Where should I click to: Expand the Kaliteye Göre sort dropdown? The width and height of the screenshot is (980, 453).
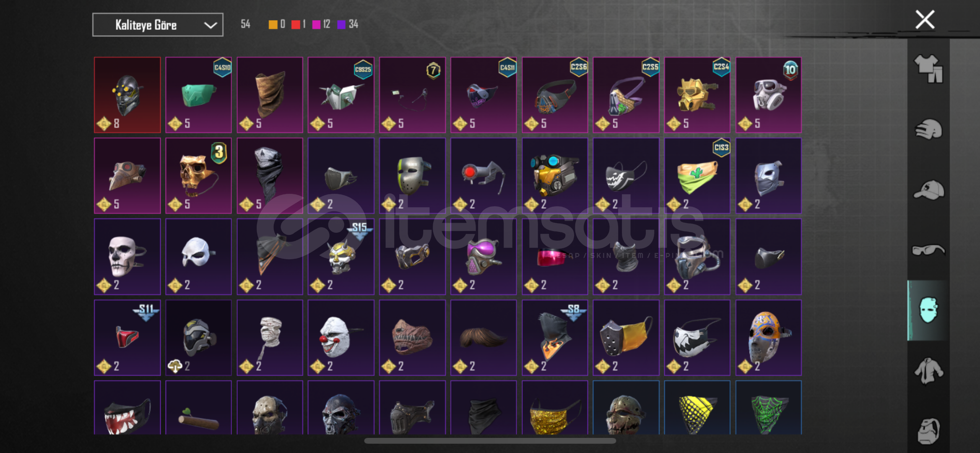tap(158, 25)
